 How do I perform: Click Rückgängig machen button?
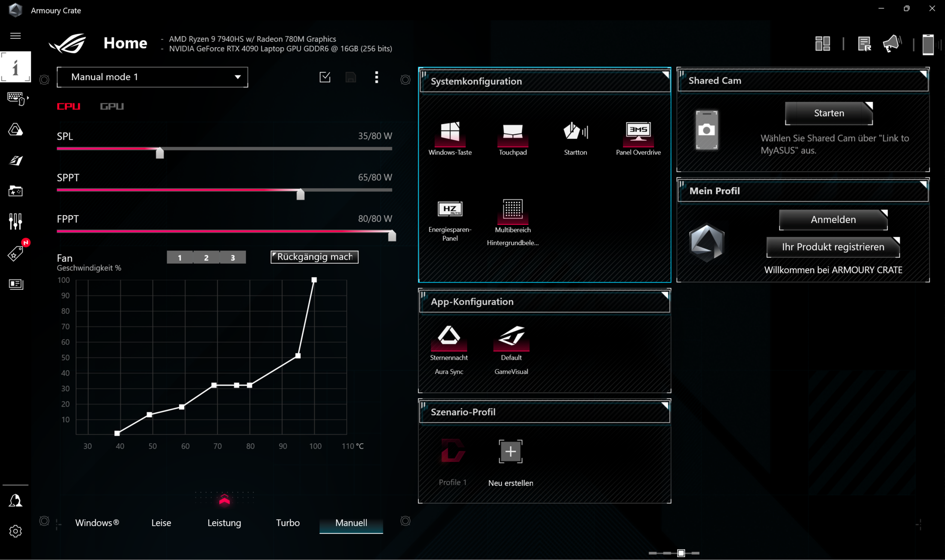[x=315, y=257]
